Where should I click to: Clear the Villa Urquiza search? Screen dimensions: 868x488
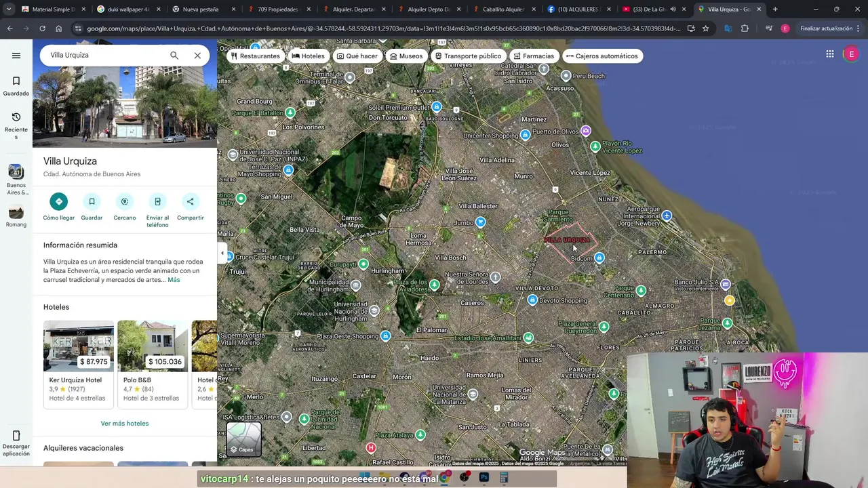(197, 56)
